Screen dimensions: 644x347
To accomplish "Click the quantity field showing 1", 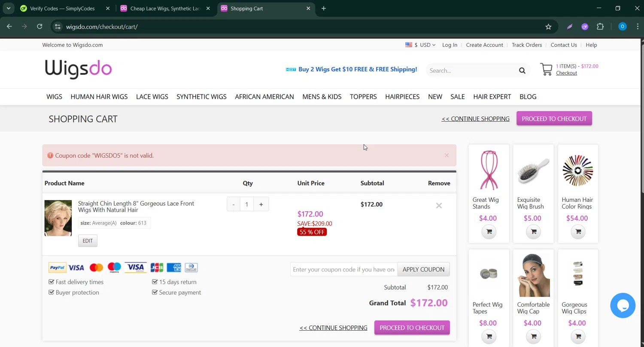I will tap(247, 204).
